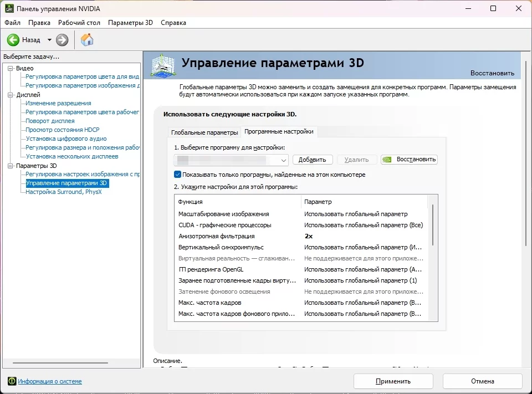Select Управление параметрами 3D tree item
Image resolution: width=532 pixels, height=394 pixels.
tap(67, 183)
